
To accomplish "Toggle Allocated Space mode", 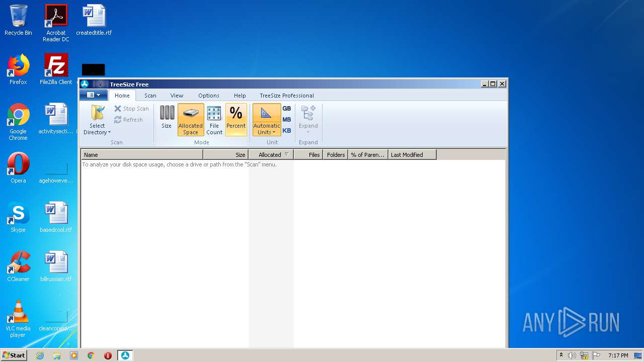I will point(191,120).
